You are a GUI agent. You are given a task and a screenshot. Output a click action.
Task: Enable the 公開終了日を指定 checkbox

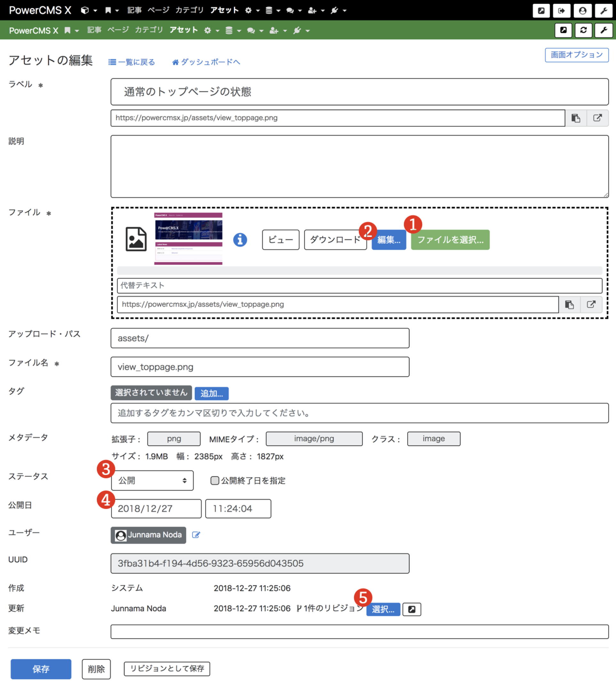coord(215,481)
